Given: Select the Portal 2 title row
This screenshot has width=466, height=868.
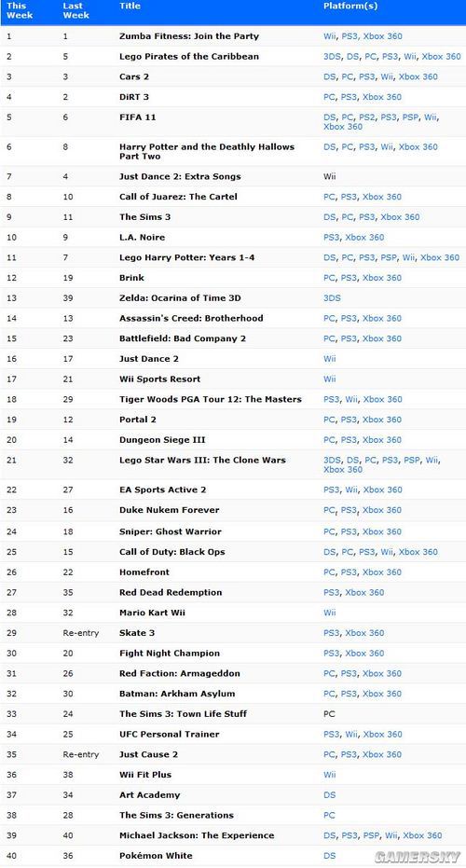Looking at the screenshot, I should pos(233,420).
